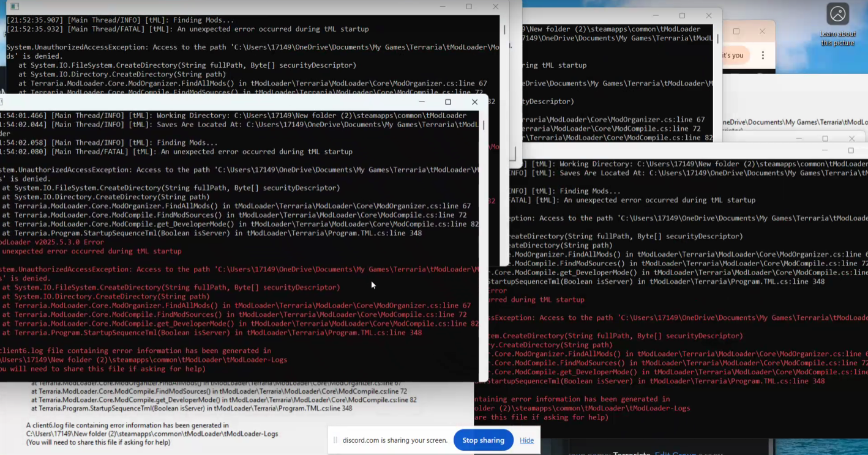The image size is (868, 455).
Task: Minimize the top-middle console window
Action: [x=655, y=16]
